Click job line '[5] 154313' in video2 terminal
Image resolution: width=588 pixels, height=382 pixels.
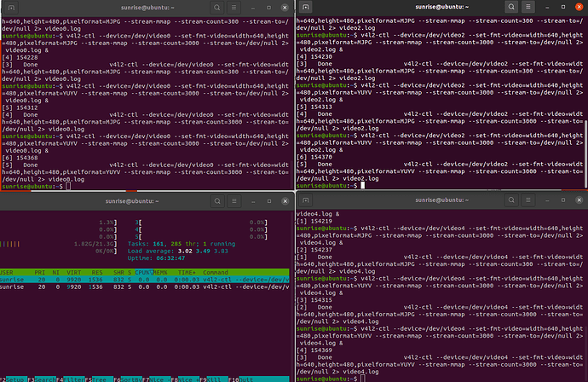point(314,107)
